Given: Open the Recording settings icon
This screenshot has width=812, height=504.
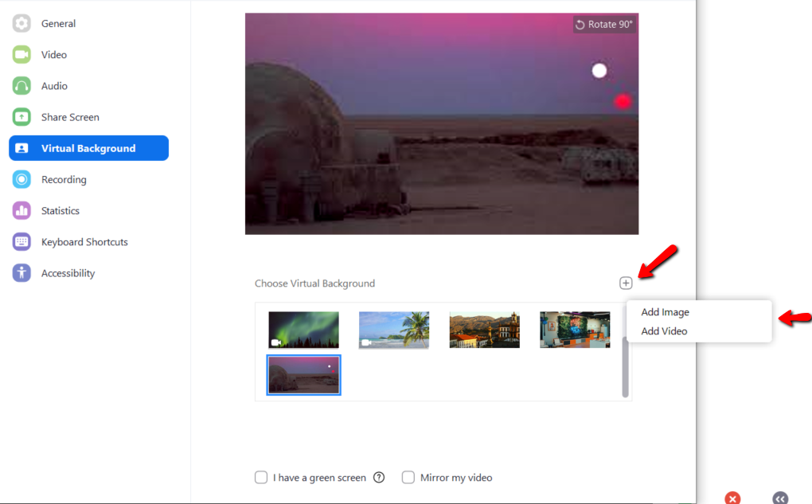Looking at the screenshot, I should [21, 180].
